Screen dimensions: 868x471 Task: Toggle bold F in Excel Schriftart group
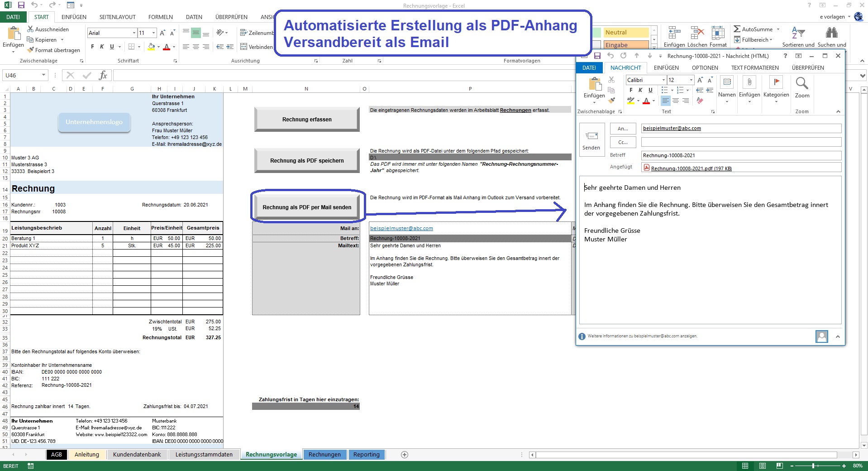(x=92, y=47)
